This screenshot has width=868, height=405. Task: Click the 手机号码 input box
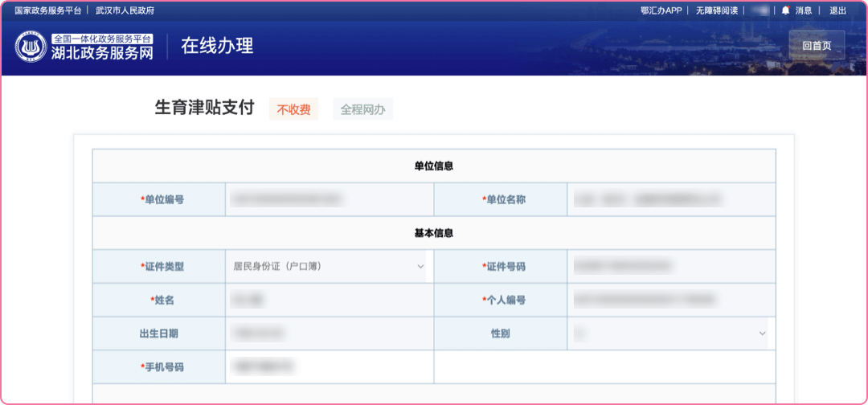329,366
